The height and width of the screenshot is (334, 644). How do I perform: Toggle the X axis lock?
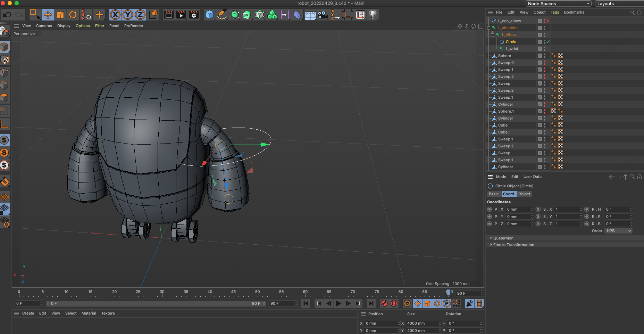(115, 15)
